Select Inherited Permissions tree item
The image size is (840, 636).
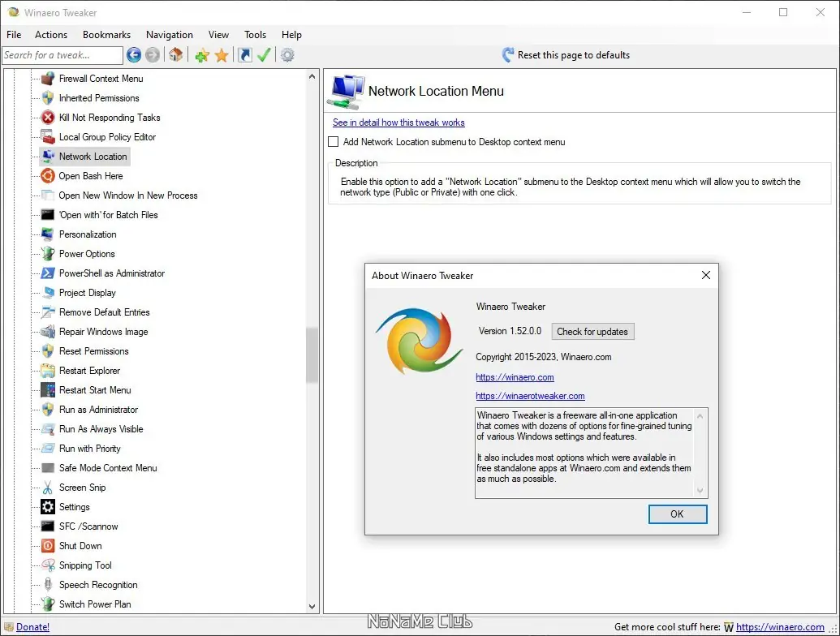pyautogui.click(x=99, y=98)
